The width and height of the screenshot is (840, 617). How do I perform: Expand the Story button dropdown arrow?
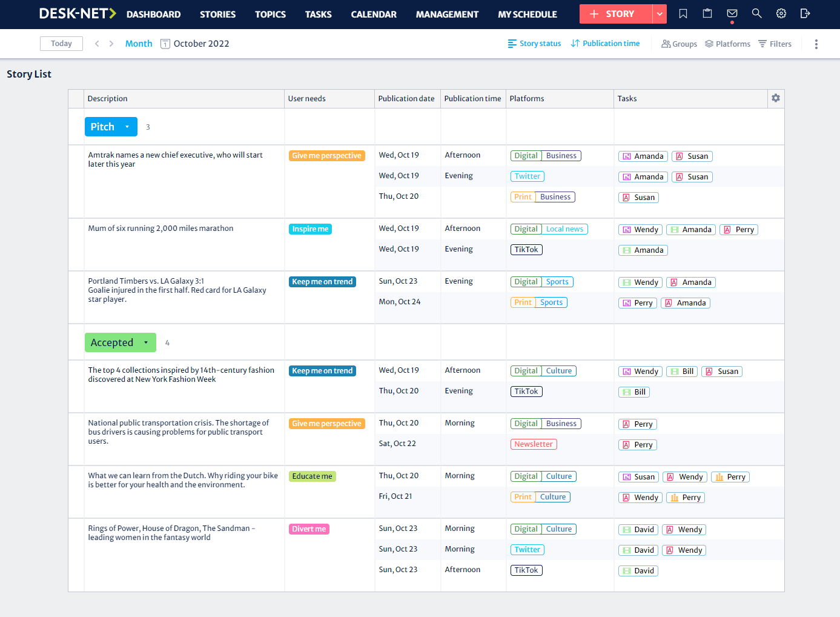click(x=660, y=13)
